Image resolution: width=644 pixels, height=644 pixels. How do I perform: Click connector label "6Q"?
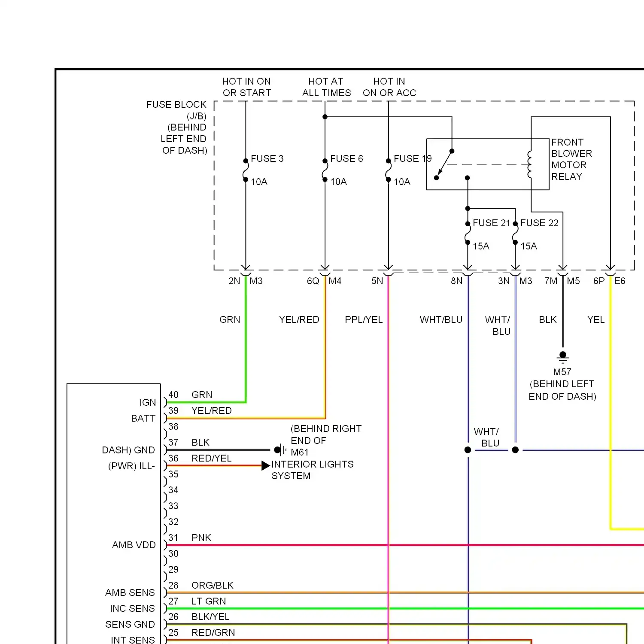(x=313, y=281)
